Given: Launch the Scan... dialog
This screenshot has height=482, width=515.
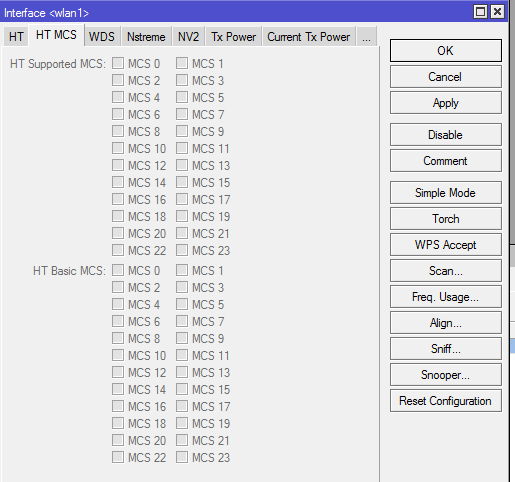Looking at the screenshot, I should [x=446, y=271].
